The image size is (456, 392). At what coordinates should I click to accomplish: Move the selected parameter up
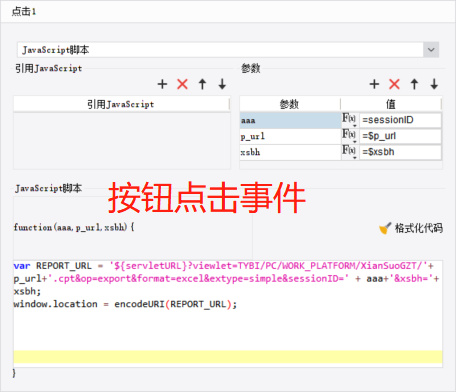414,84
